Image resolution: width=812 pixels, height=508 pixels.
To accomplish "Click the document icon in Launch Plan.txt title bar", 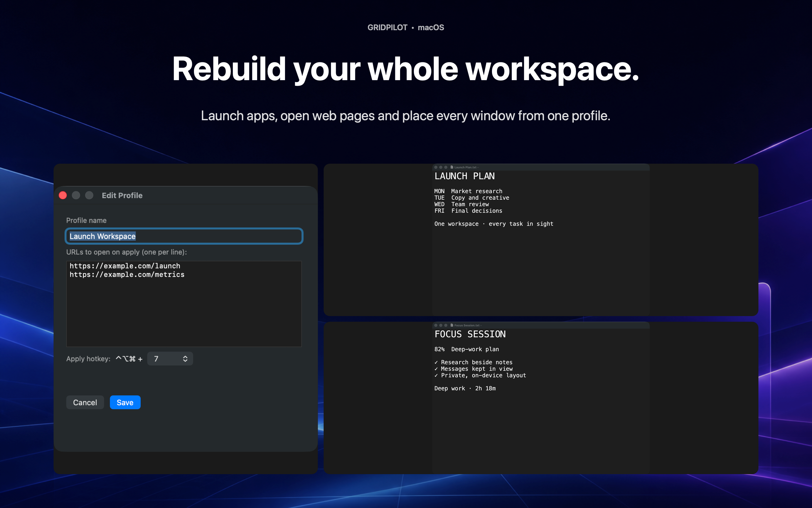I will tap(452, 167).
